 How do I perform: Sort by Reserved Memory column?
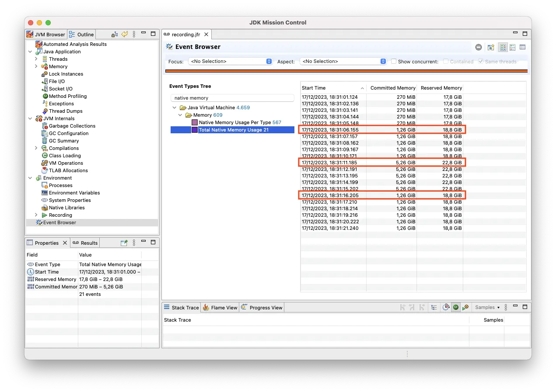440,88
